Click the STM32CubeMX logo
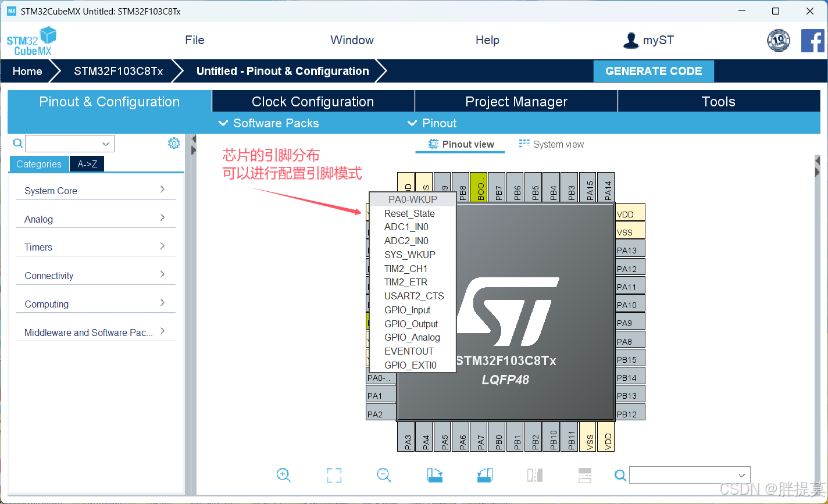This screenshot has width=828, height=504. point(32,41)
